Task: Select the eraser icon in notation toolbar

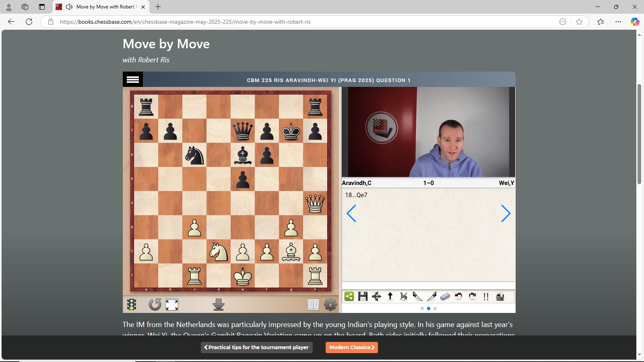Action: tap(445, 296)
